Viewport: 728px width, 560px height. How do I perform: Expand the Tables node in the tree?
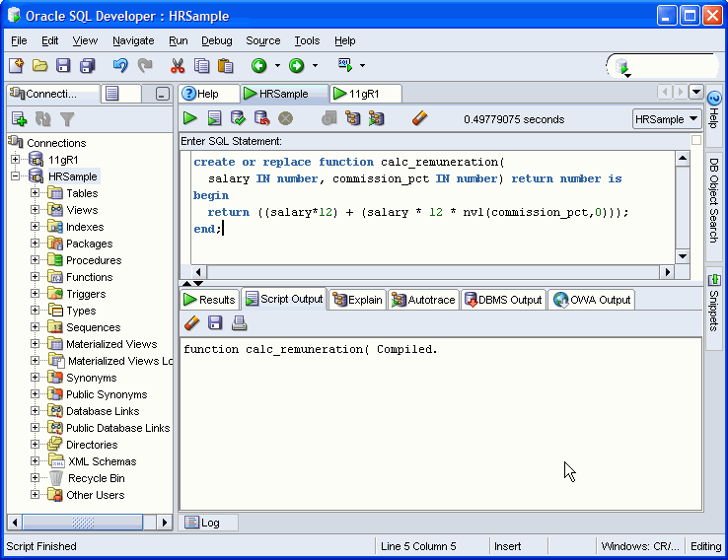click(x=36, y=193)
